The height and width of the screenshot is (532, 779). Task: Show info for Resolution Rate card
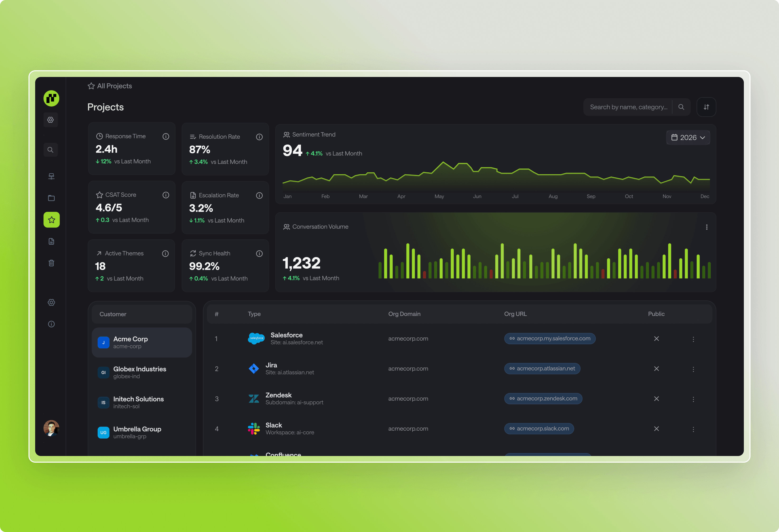259,137
